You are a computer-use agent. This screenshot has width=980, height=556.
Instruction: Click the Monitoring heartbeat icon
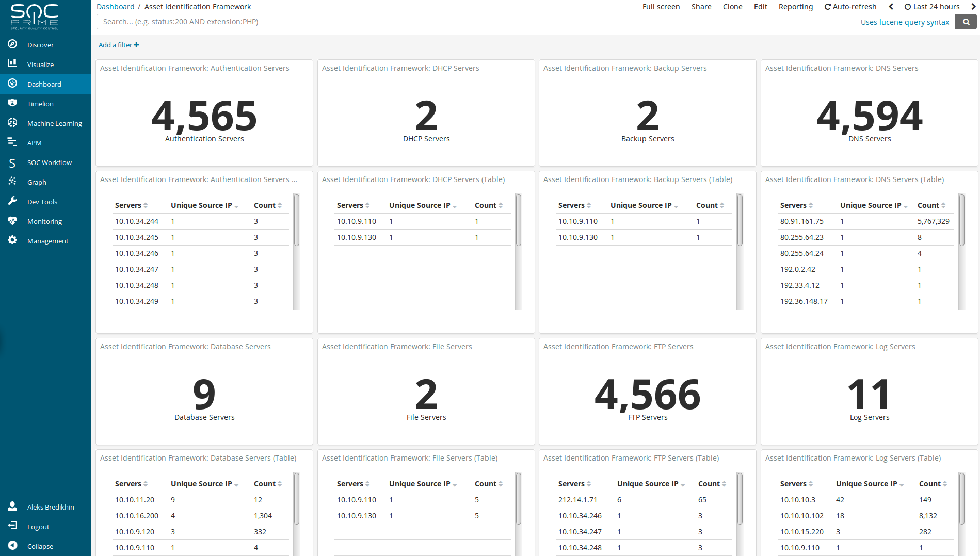pos(12,221)
